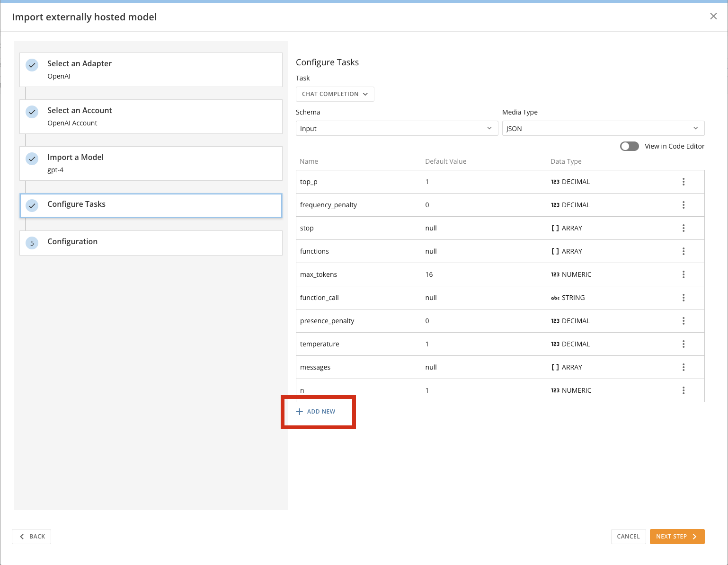This screenshot has height=565, width=728.
Task: Click the checkmark icon beside Select an Adapter
Action: (x=32, y=65)
